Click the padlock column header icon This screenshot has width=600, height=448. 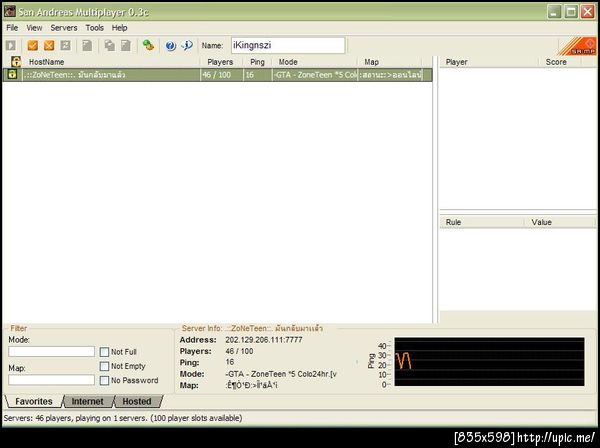[16, 62]
